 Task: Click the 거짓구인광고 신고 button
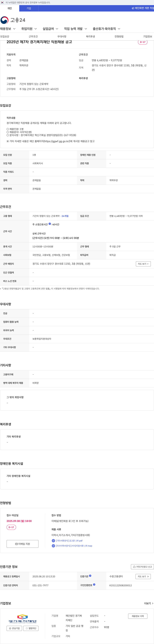coord(142,567)
